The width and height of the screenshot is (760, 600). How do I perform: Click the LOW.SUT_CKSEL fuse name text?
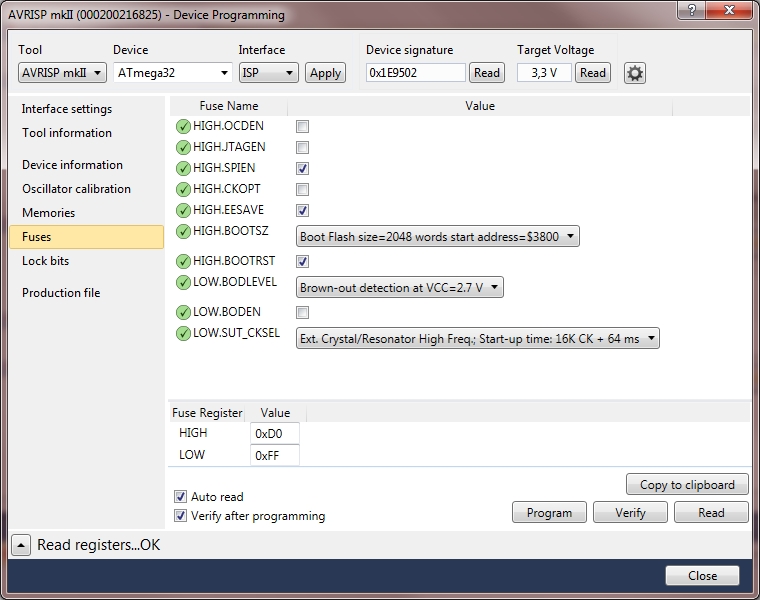pos(236,333)
